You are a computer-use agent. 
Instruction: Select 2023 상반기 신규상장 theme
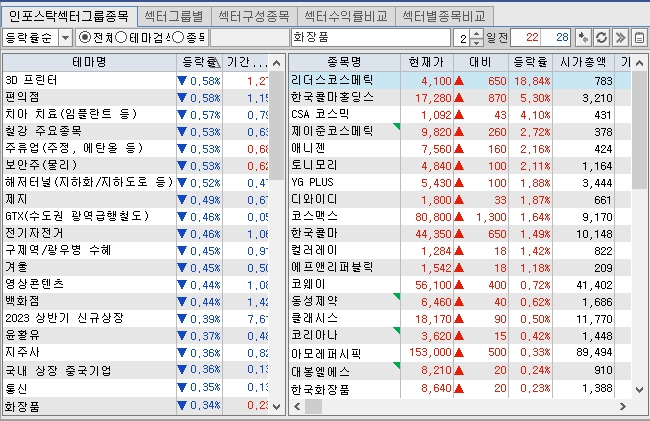[x=136, y=318]
